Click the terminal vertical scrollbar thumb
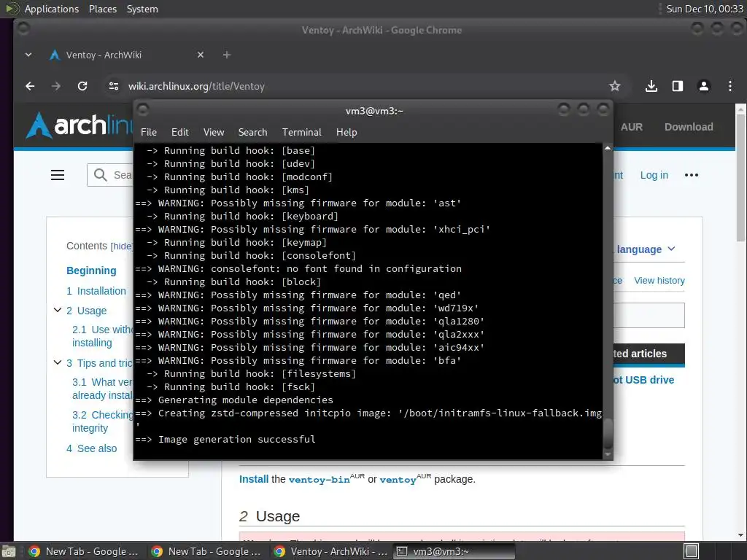 [608, 433]
